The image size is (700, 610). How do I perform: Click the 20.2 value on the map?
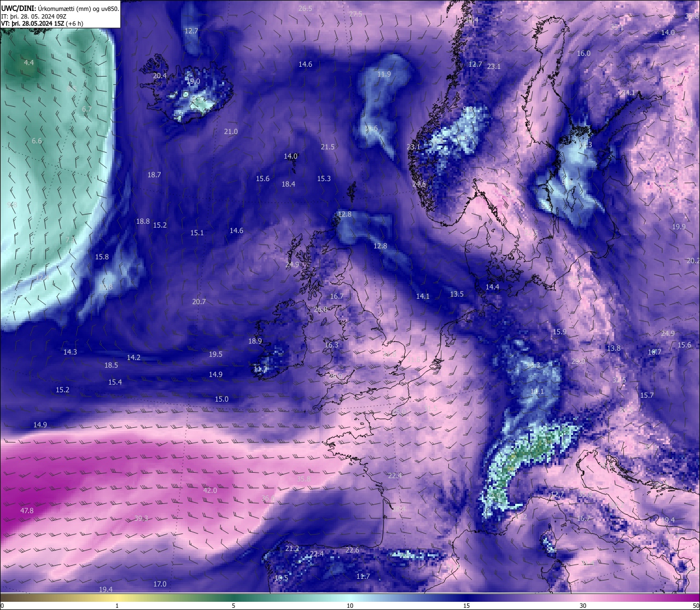pyautogui.click(x=693, y=261)
